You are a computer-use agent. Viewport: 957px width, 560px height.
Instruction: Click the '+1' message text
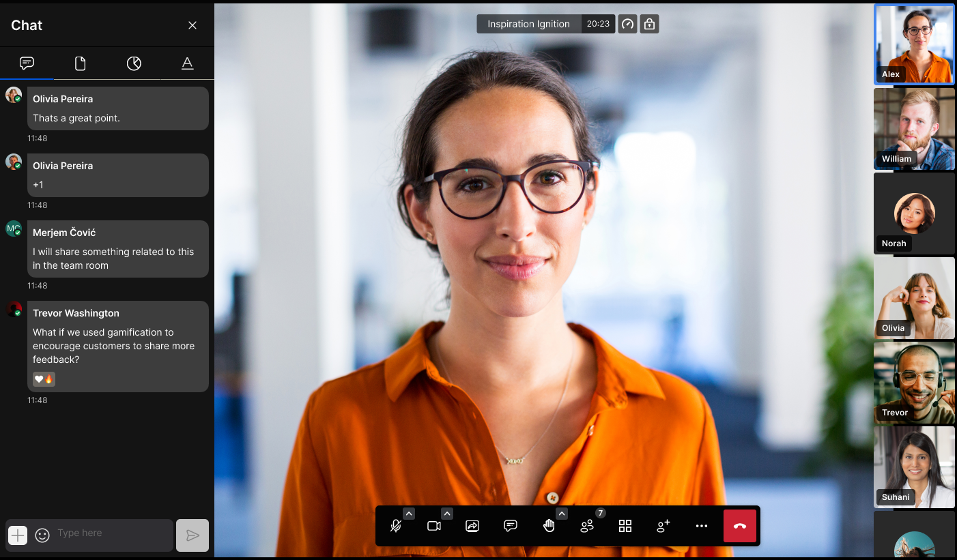coord(38,185)
